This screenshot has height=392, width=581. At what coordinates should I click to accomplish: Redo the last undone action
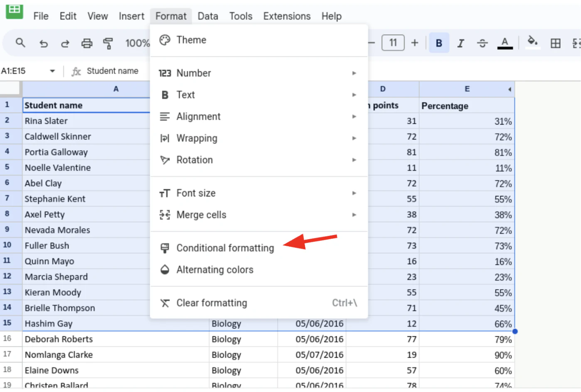tap(65, 43)
